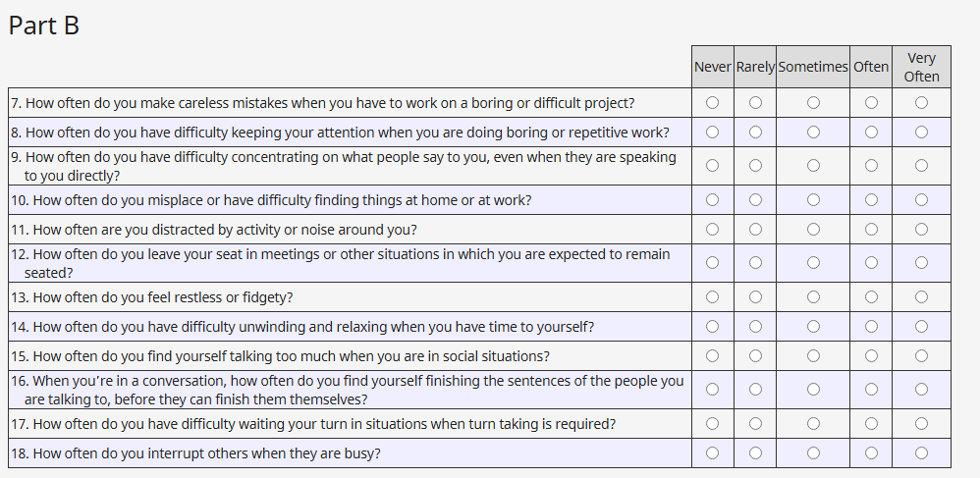
Task: Select Rarely for question 16 finishing sentences
Action: [x=755, y=390]
